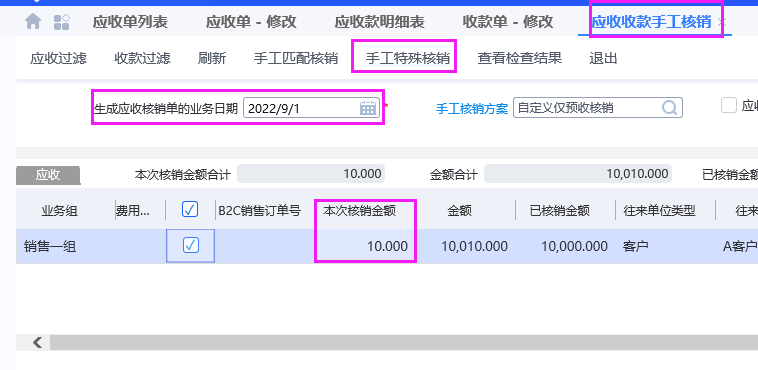Switch to the 应收单列表 tab
758x370 pixels.
pyautogui.click(x=130, y=22)
